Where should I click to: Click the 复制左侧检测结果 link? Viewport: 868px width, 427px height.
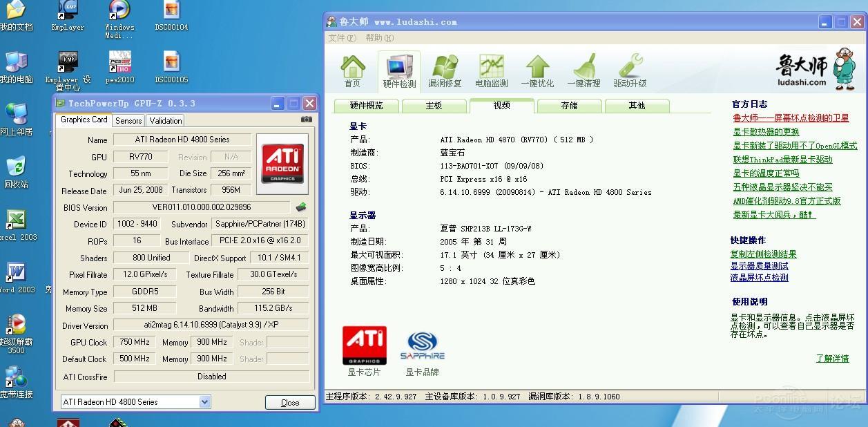pos(763,254)
